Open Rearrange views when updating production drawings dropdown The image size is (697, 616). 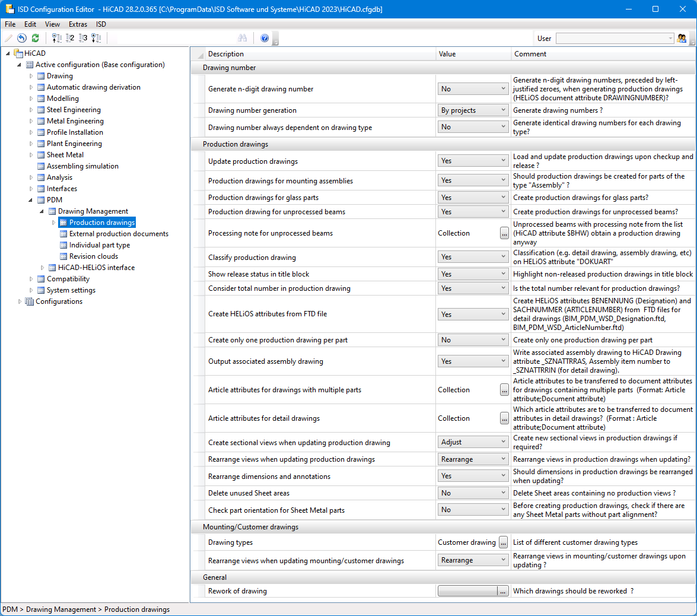[473, 459]
